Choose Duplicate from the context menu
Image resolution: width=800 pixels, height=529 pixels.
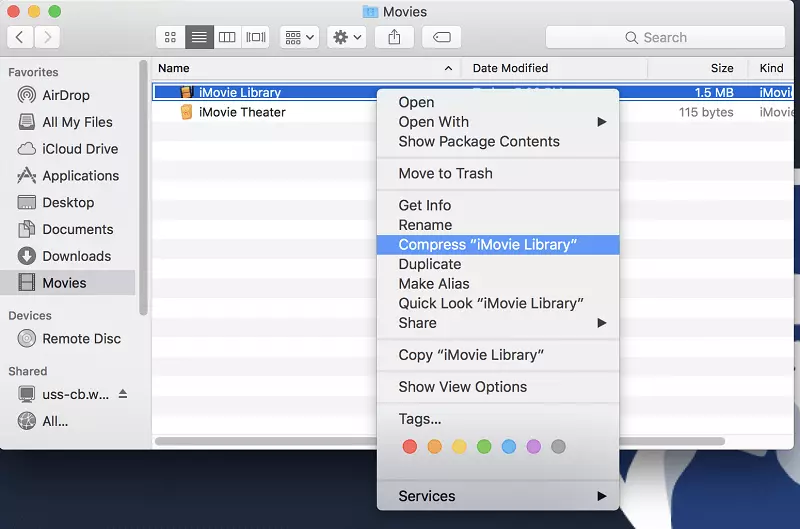click(497, 264)
